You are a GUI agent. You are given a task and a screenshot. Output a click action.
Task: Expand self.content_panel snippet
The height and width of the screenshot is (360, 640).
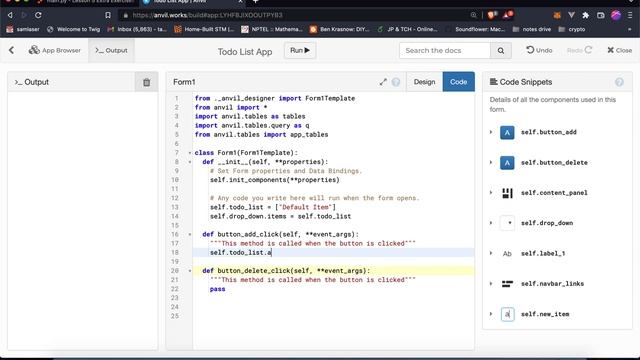coord(491,193)
